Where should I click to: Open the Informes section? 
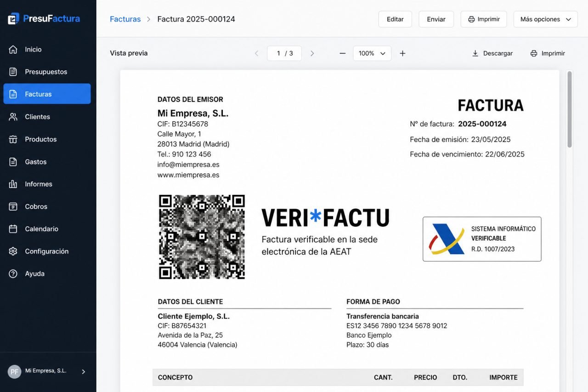pos(47,184)
